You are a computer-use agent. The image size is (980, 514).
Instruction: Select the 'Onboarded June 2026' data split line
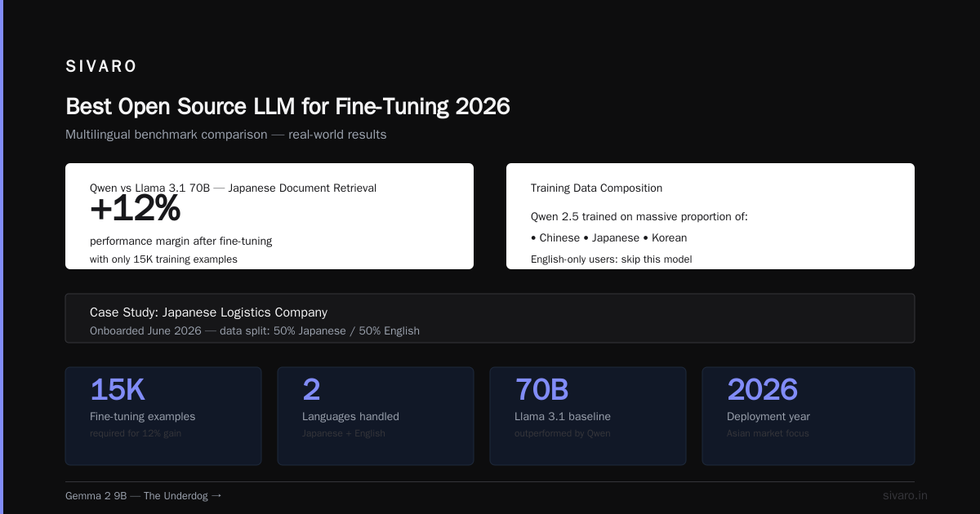coord(255,331)
